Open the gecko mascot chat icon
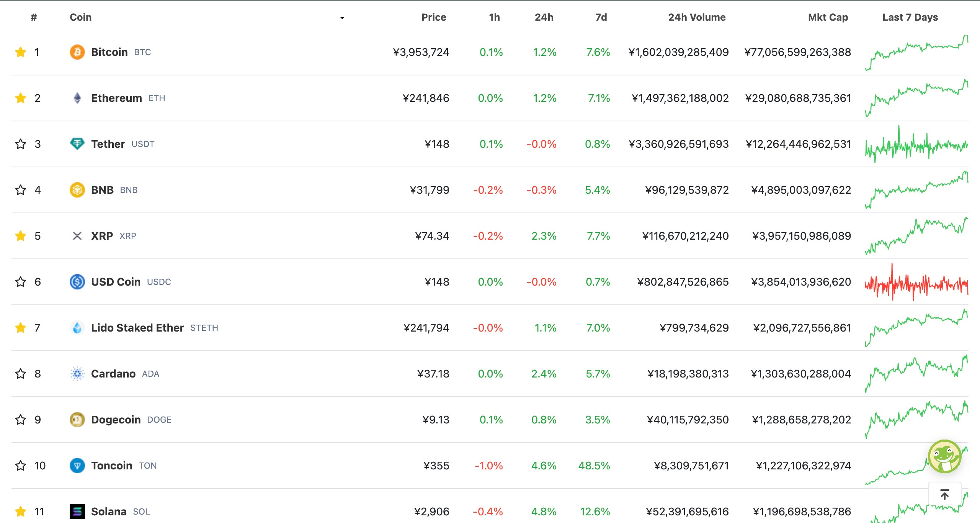Viewport: 980px width, 523px height. pyautogui.click(x=944, y=456)
